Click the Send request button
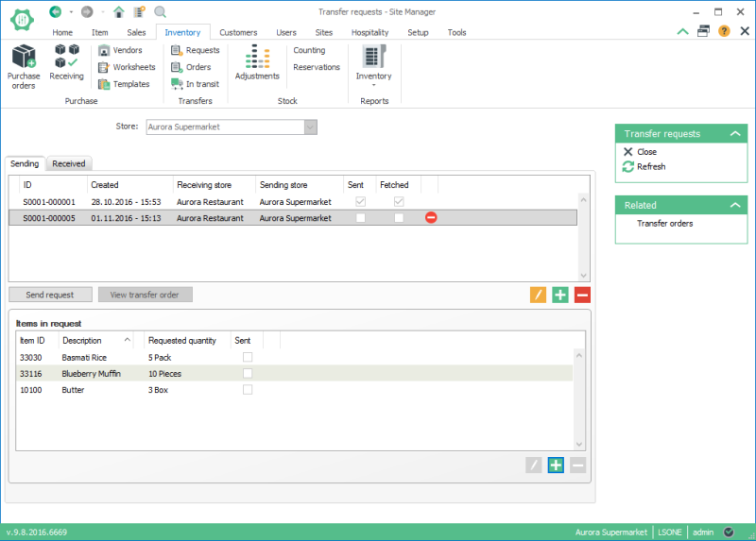Screen dimensions: 756x541 click(x=50, y=295)
